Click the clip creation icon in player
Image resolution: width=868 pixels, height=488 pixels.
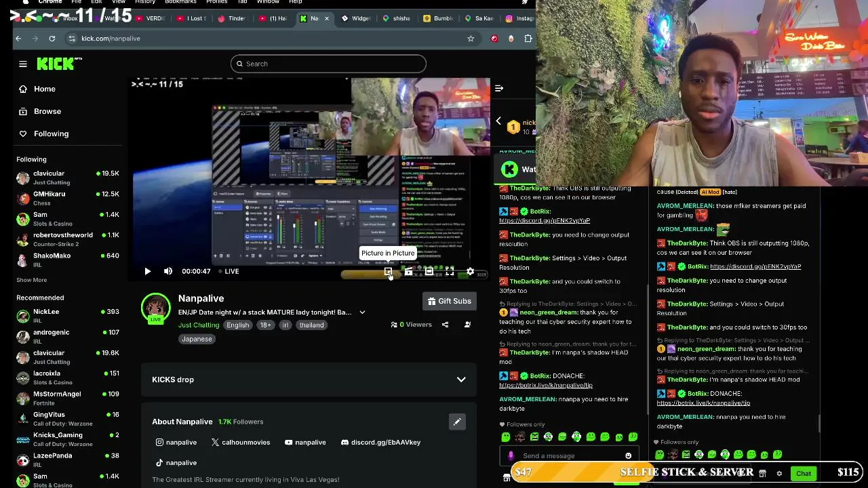408,271
